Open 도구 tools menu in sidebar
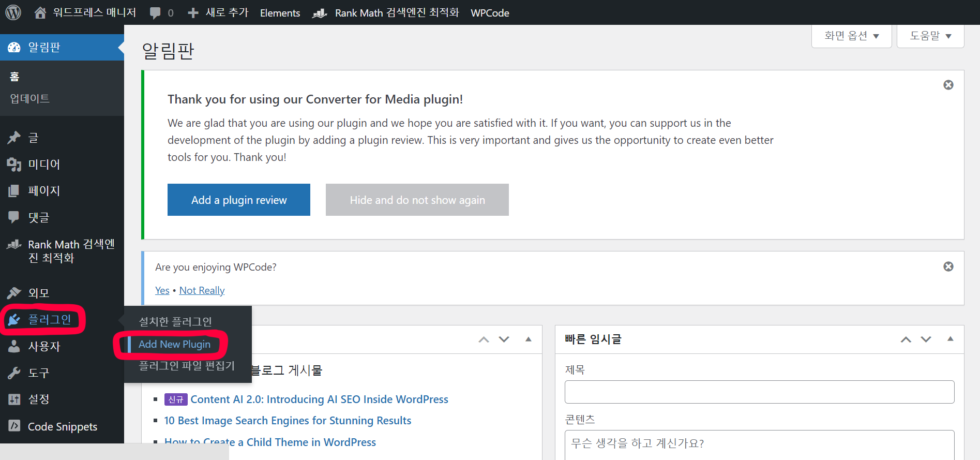 point(39,373)
